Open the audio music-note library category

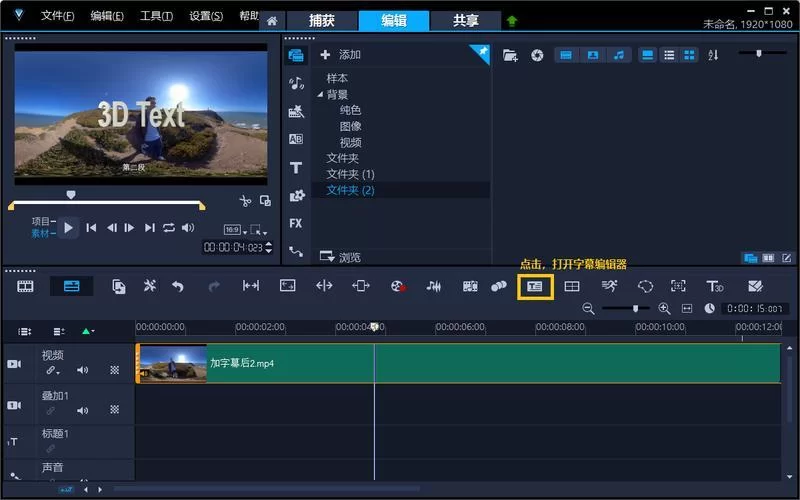(x=296, y=83)
